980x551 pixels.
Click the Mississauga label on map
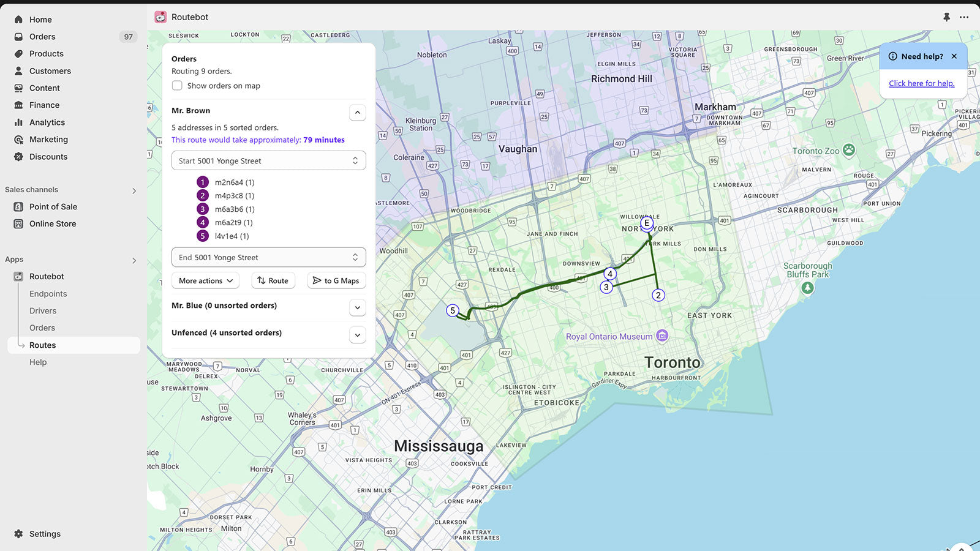point(439,446)
